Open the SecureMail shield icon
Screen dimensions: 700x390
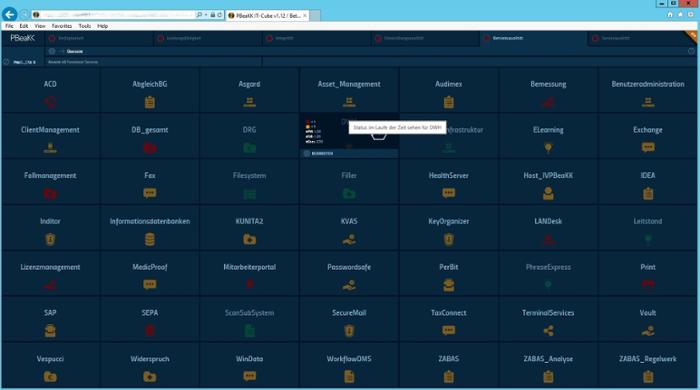pos(349,331)
